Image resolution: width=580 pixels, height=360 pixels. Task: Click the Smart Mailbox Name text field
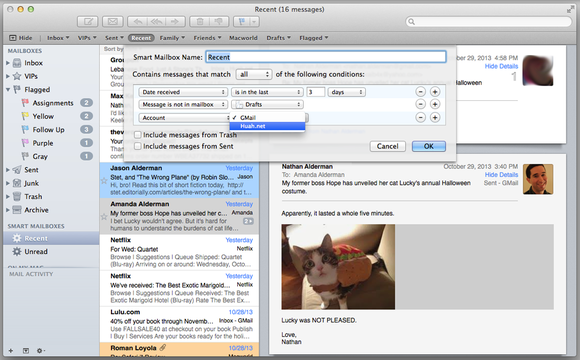(326, 57)
